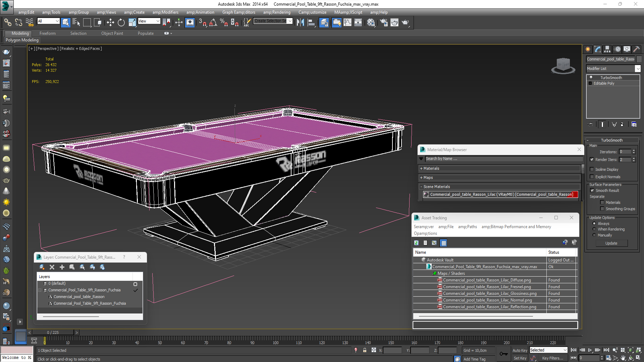Click the Polygon Modeling panel label
The width and height of the screenshot is (644, 362).
[22, 40]
